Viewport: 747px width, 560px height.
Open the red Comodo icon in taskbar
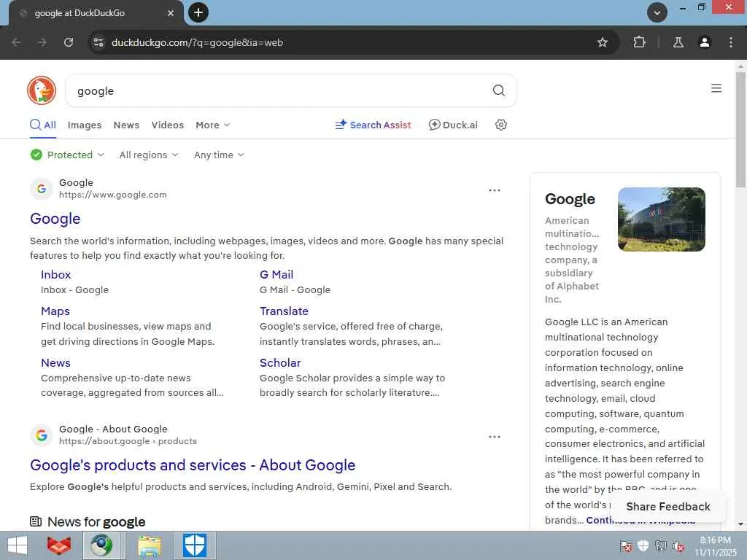point(59,545)
